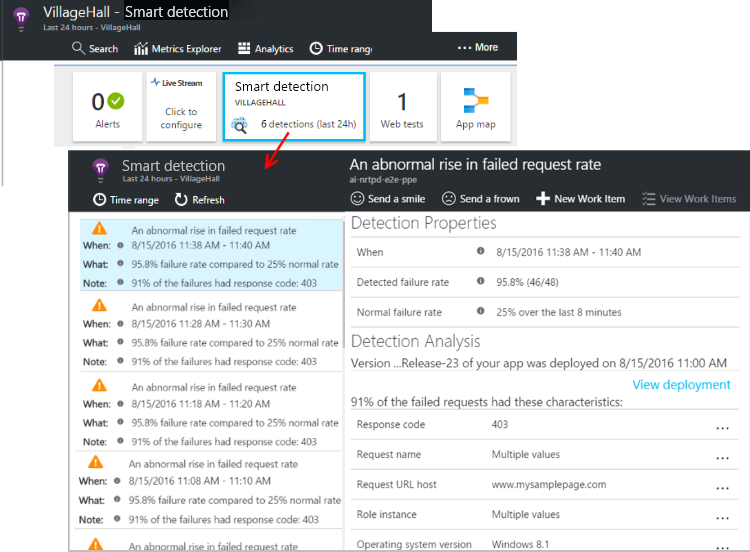The image size is (750, 552).
Task: Click the Response code value 403
Action: click(500, 424)
